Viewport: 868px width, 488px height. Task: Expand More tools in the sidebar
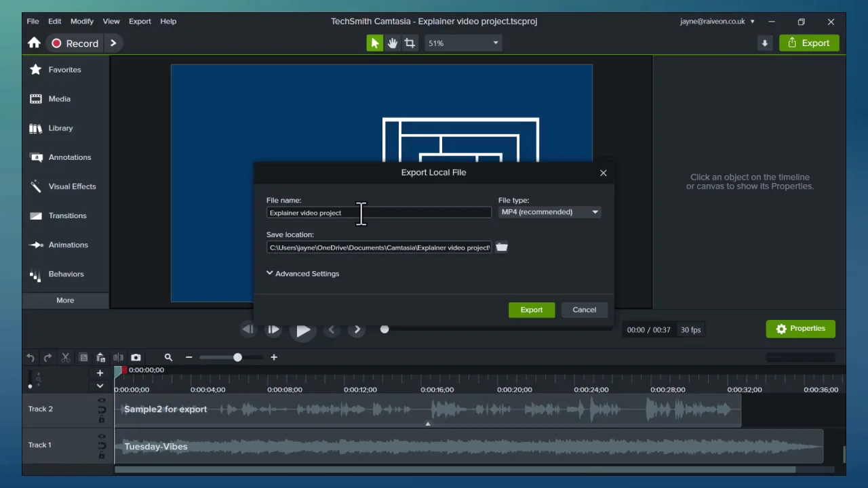pos(65,300)
